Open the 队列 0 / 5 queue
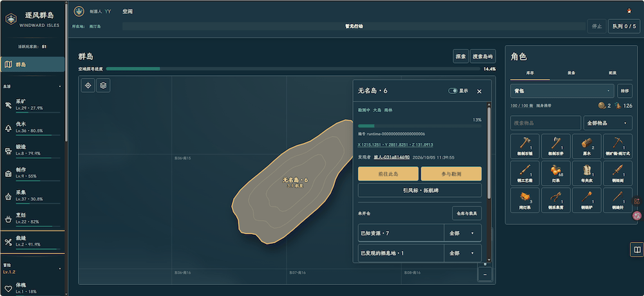 pos(624,26)
